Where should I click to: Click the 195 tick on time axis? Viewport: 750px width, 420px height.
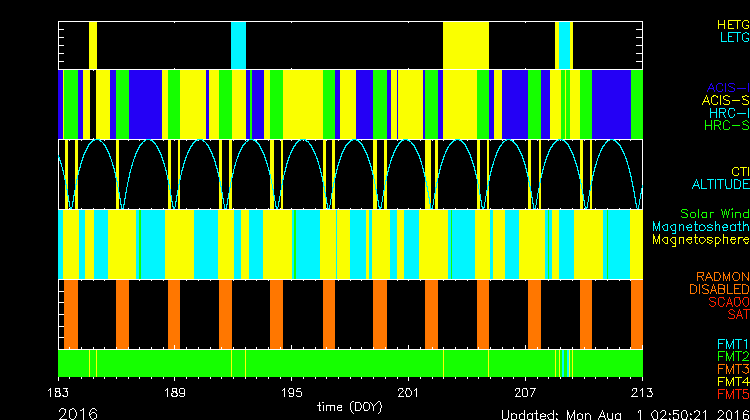(x=292, y=393)
